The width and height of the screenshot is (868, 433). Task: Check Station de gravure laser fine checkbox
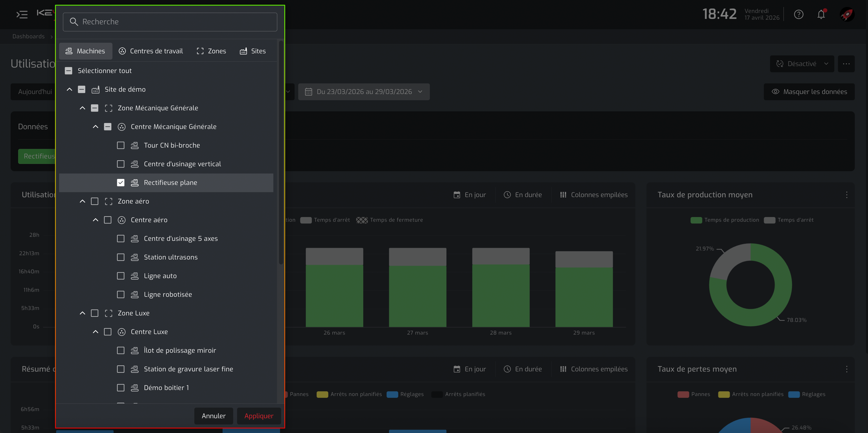click(x=121, y=369)
